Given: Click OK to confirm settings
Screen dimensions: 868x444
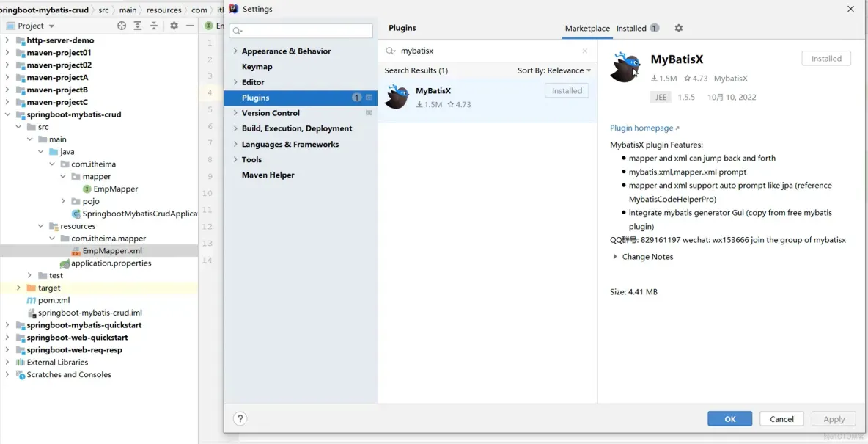Looking at the screenshot, I should [729, 419].
